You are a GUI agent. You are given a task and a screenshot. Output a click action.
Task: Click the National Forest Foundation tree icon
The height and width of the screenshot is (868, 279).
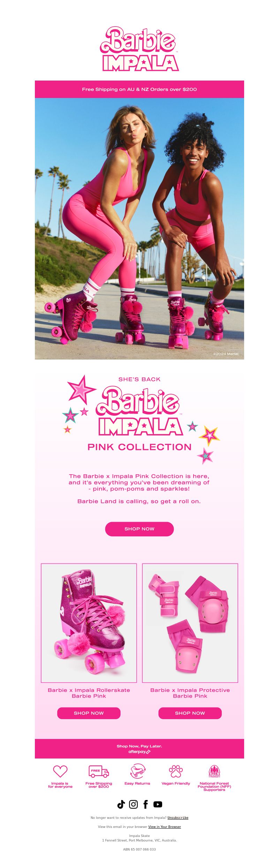pos(214,771)
